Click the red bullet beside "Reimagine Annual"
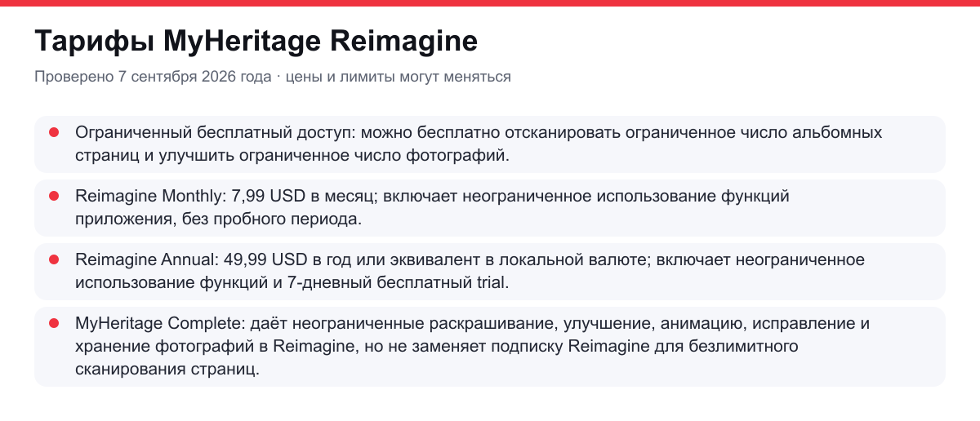This screenshot has height=421, width=980. pos(54,259)
